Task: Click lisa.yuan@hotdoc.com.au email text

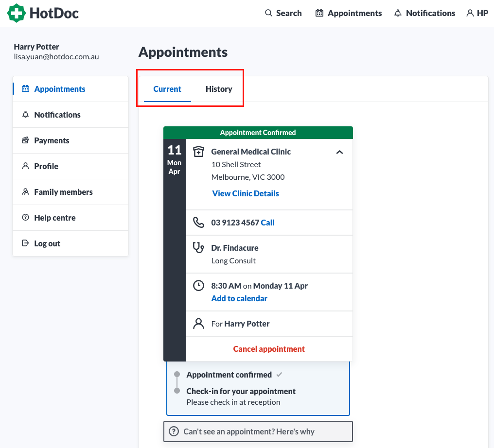Action: (x=56, y=57)
